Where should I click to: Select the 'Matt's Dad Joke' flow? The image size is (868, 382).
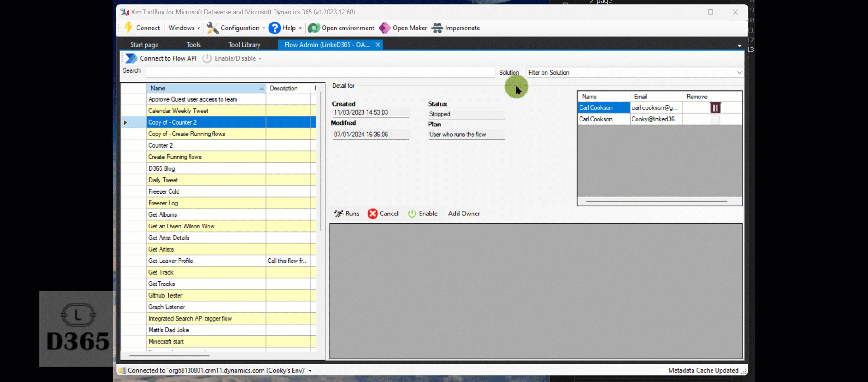click(206, 330)
